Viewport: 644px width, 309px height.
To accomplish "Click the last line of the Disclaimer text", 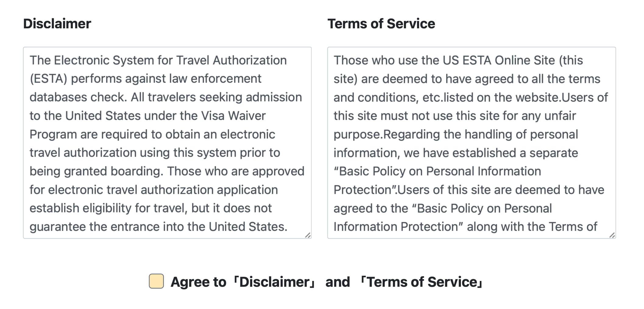I will click(159, 226).
